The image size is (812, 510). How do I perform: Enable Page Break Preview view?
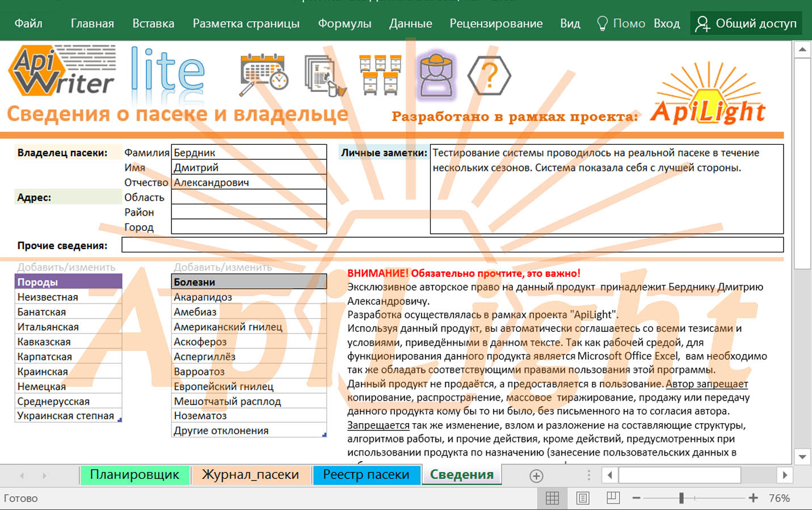point(613,498)
